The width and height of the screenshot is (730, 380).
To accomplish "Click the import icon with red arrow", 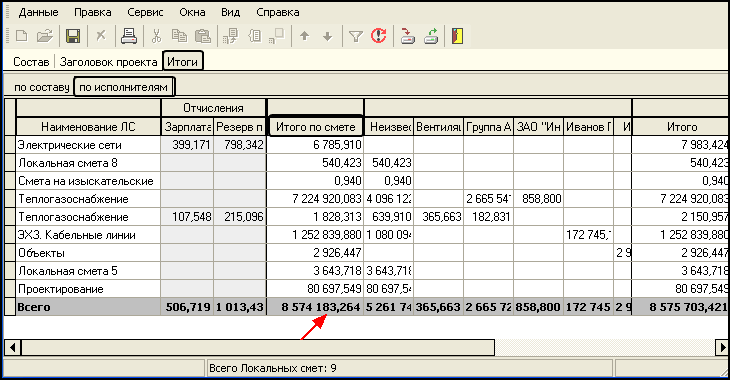I will click(x=407, y=36).
